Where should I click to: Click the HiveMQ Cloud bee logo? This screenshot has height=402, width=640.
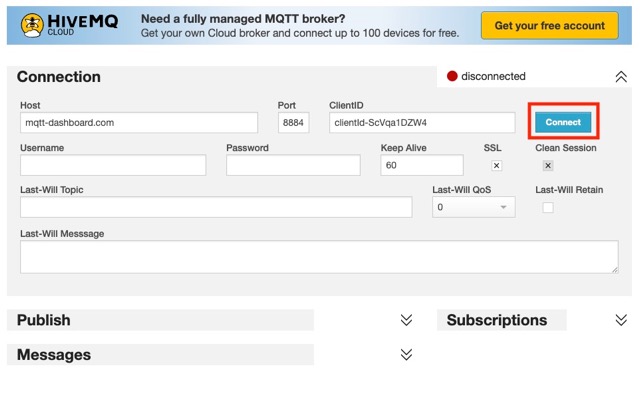32,25
